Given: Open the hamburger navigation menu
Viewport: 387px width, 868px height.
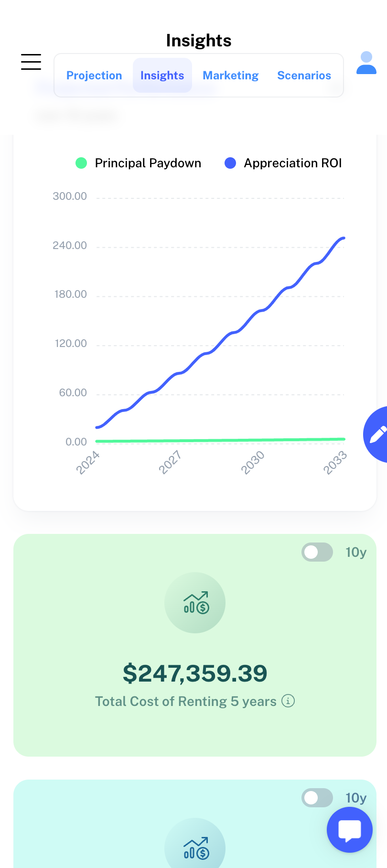Looking at the screenshot, I should pos(31,62).
